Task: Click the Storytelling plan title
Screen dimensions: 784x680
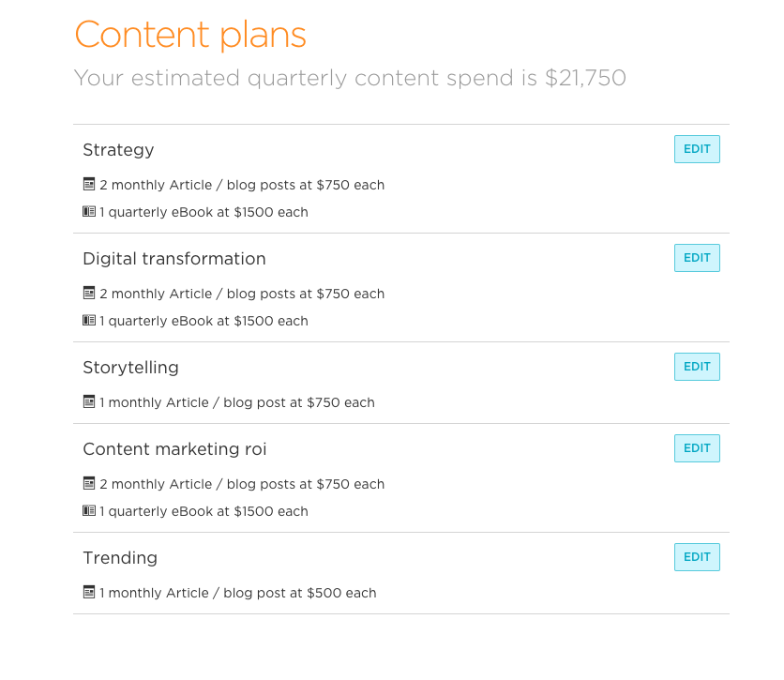Action: pyautogui.click(x=130, y=368)
